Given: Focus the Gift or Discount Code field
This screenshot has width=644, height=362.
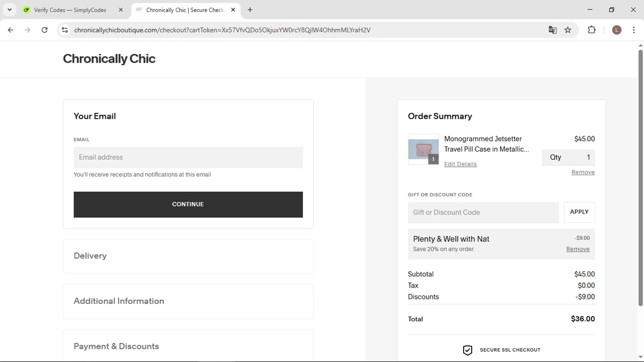Looking at the screenshot, I should click(x=483, y=213).
